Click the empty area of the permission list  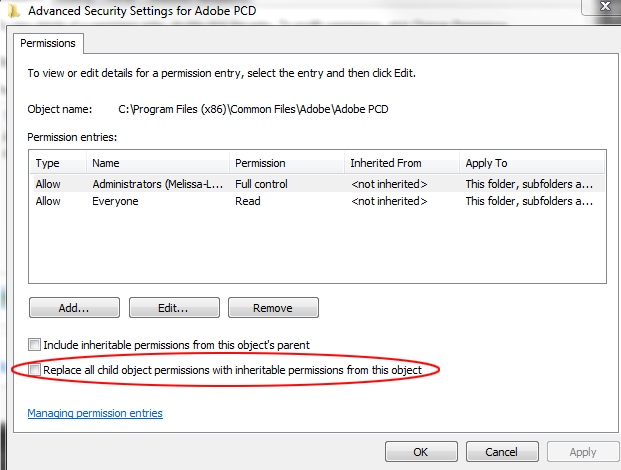click(x=317, y=245)
